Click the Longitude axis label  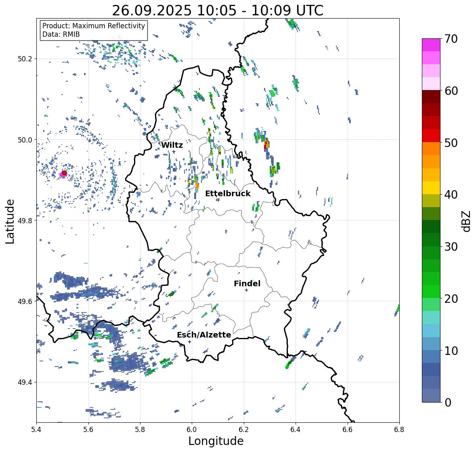(x=216, y=441)
